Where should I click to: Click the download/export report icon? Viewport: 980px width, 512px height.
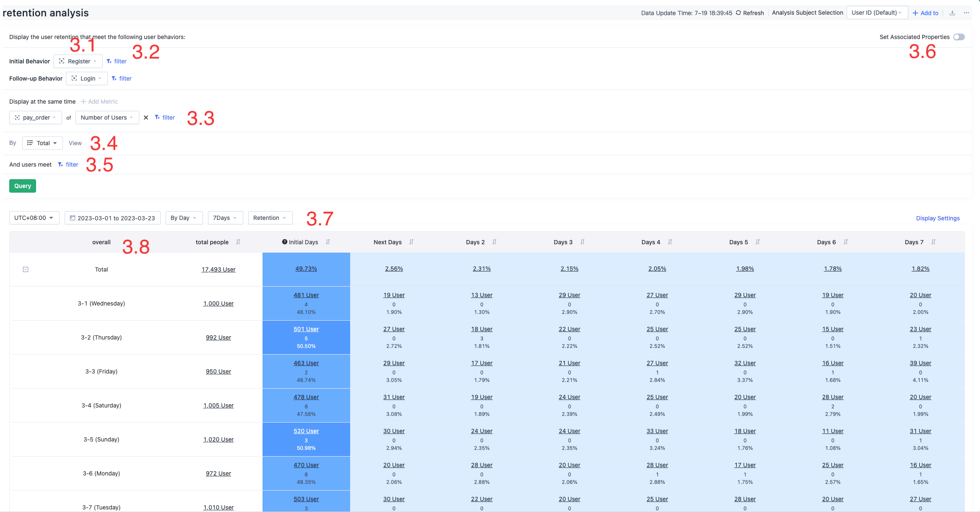[952, 13]
